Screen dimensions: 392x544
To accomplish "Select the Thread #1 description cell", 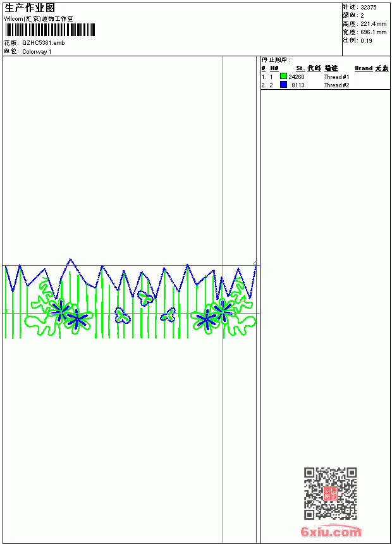I will [336, 77].
